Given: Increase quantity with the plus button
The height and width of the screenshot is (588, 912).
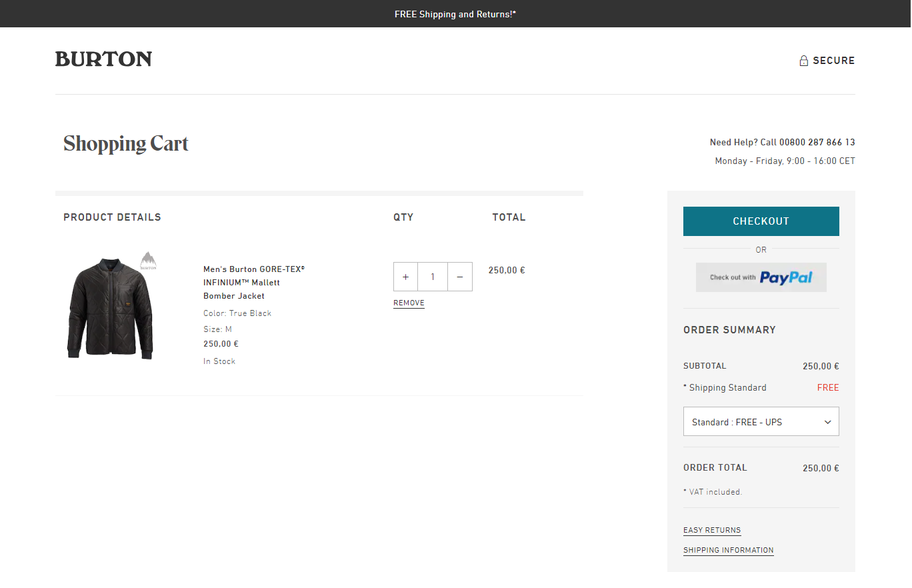Looking at the screenshot, I should click(405, 277).
